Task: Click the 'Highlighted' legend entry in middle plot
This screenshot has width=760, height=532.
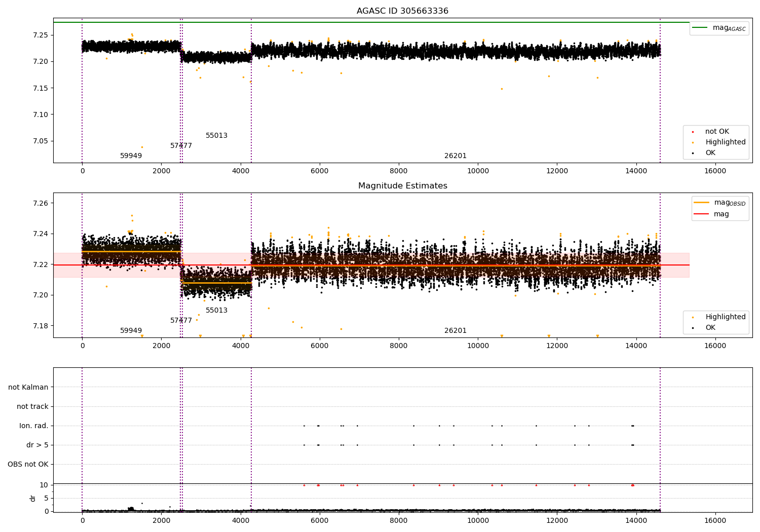Action: tap(725, 317)
